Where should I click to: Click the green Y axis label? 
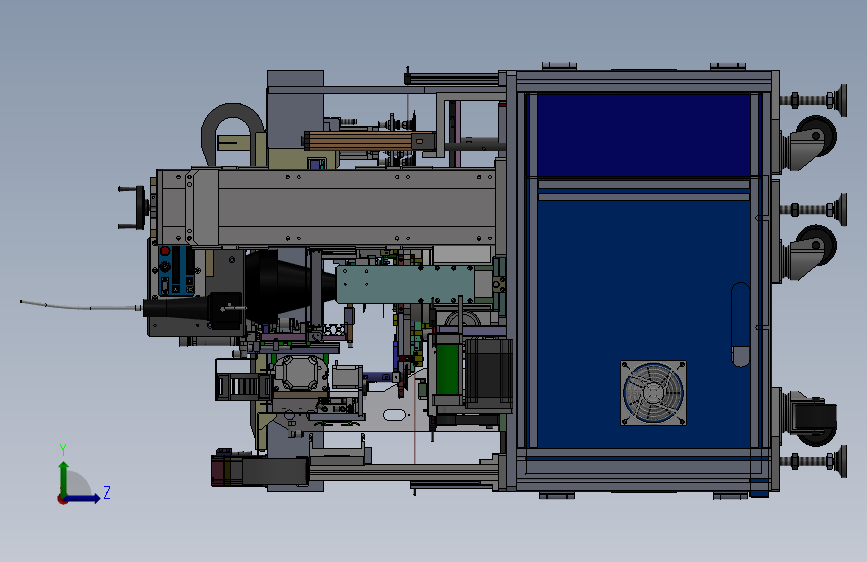[x=63, y=449]
